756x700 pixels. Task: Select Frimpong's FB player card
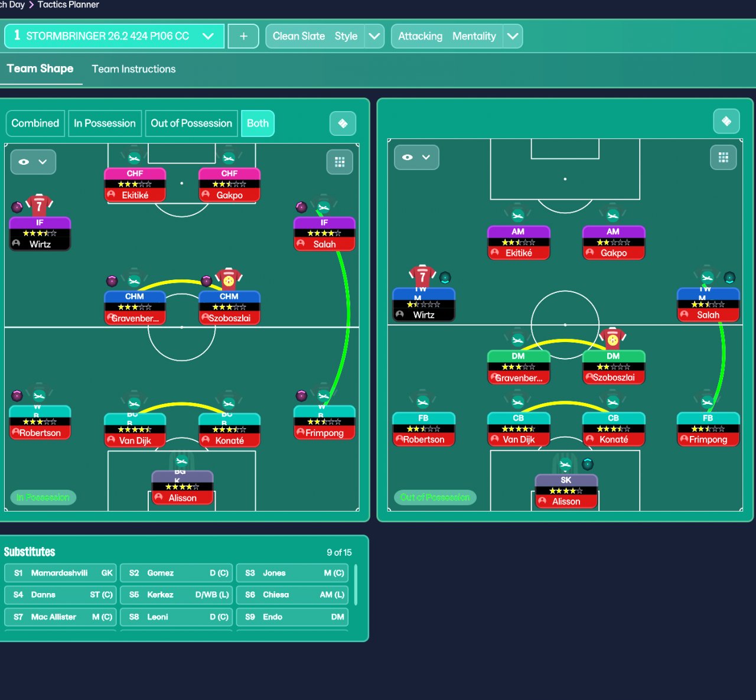click(x=708, y=429)
